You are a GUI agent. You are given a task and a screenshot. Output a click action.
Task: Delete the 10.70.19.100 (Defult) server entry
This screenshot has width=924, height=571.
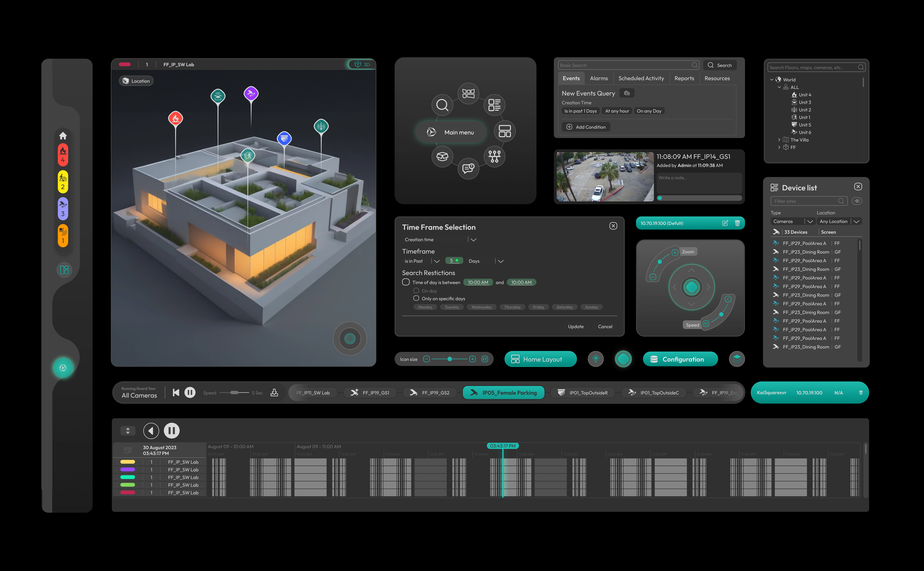tap(737, 223)
